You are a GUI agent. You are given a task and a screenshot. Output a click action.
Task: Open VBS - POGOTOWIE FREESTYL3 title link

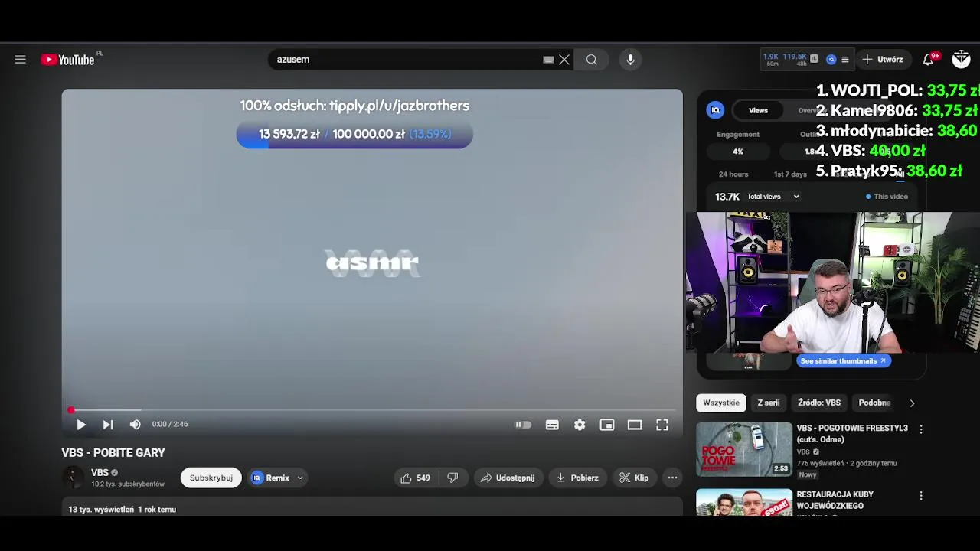click(x=852, y=434)
